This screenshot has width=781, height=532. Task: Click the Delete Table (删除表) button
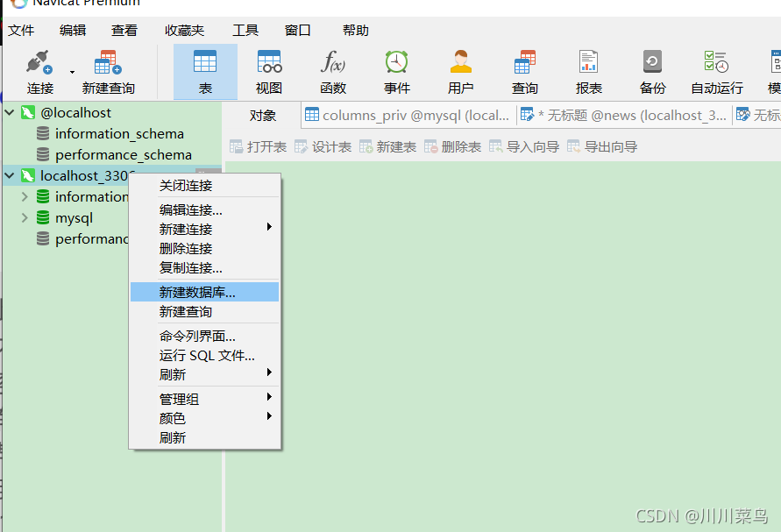[452, 147]
